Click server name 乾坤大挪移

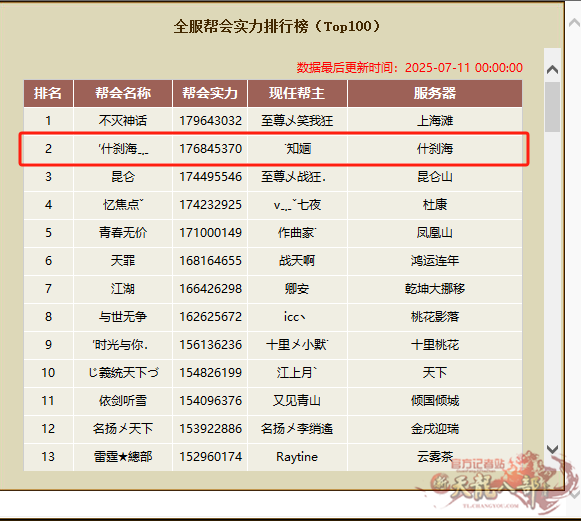click(435, 289)
